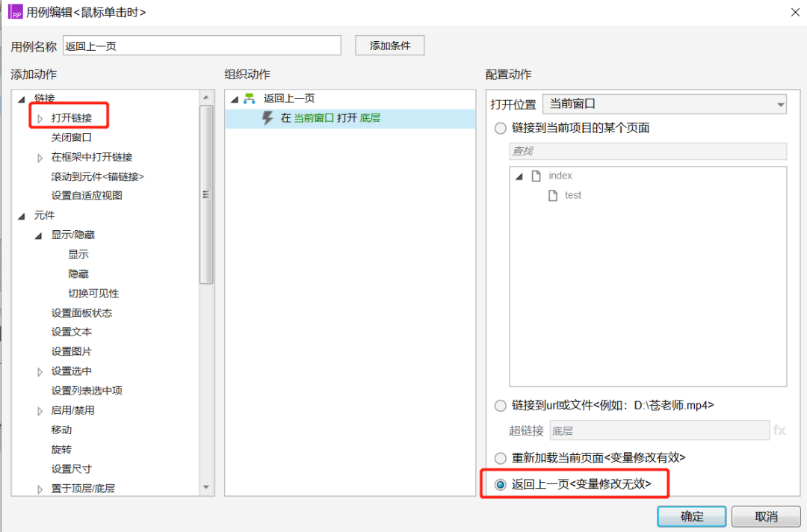Click the index page icon

[535, 176]
